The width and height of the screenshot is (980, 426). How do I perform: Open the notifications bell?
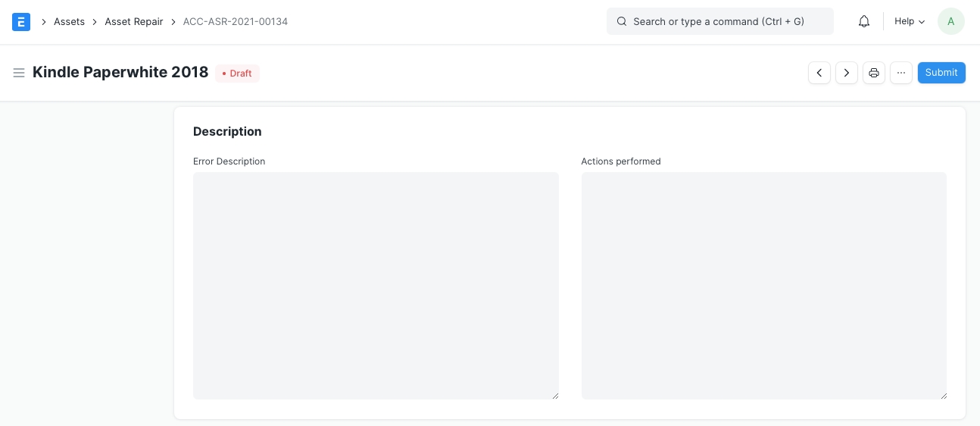tap(863, 22)
